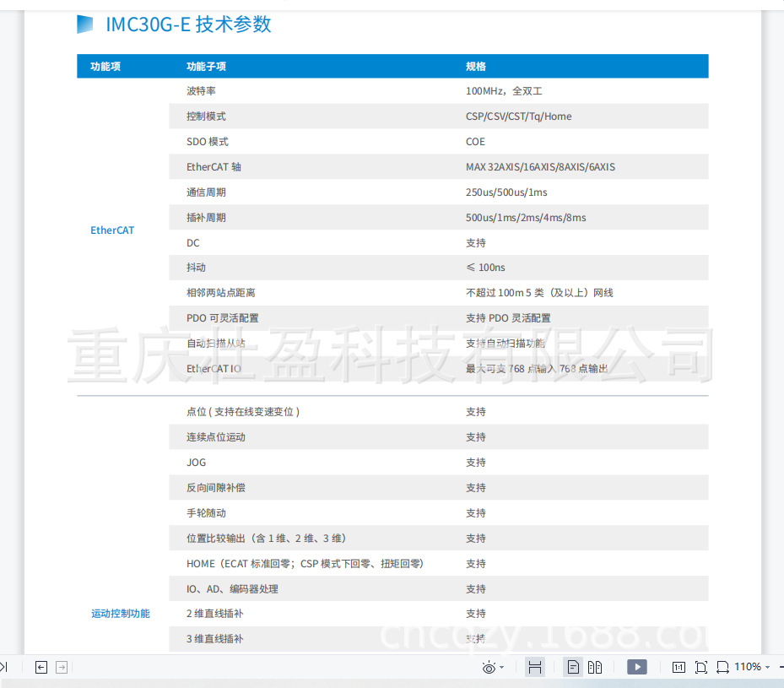Toggle fit-to-width page mode
Image resolution: width=784 pixels, height=688 pixels.
tap(722, 667)
